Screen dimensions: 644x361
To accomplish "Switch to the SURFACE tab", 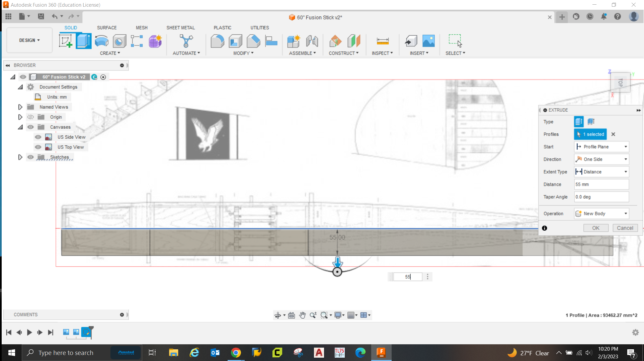I will click(107, 28).
